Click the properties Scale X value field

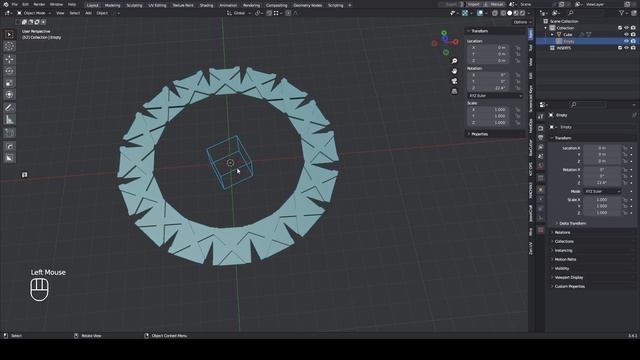[602, 200]
